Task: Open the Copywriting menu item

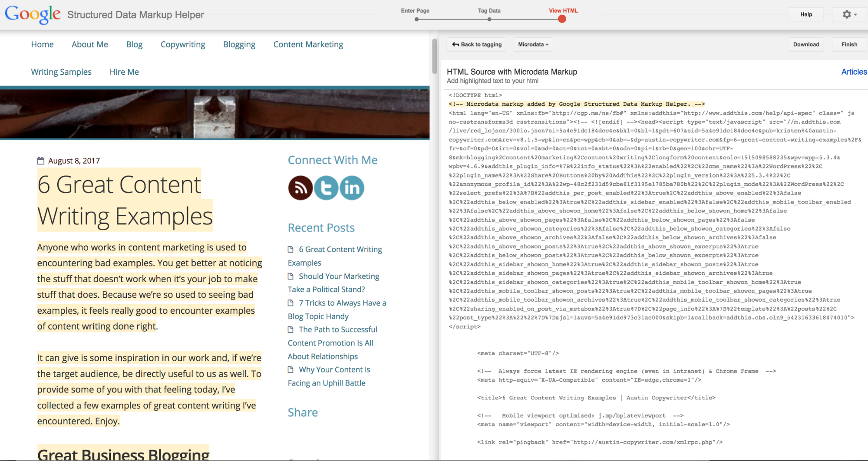Action: tap(183, 44)
